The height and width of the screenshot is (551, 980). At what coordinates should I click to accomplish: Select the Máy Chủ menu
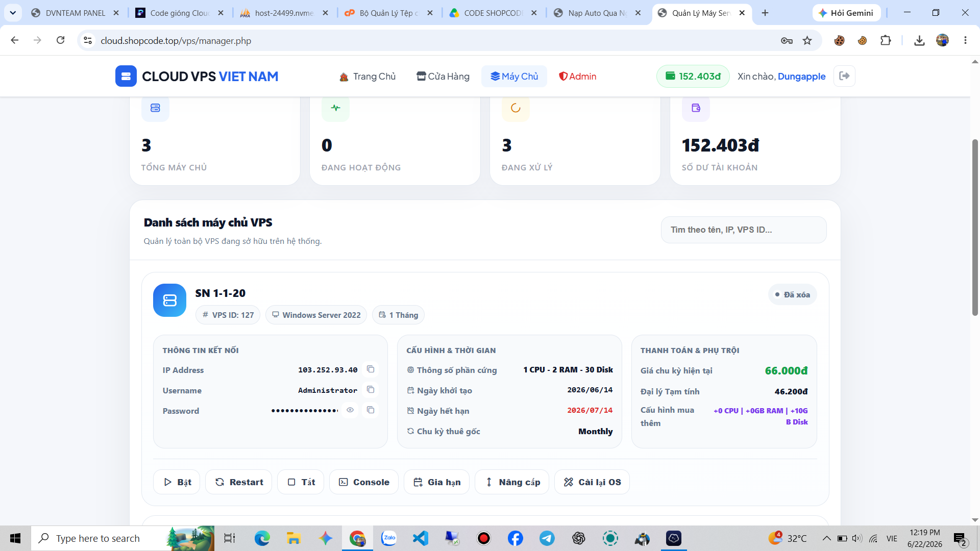(514, 77)
